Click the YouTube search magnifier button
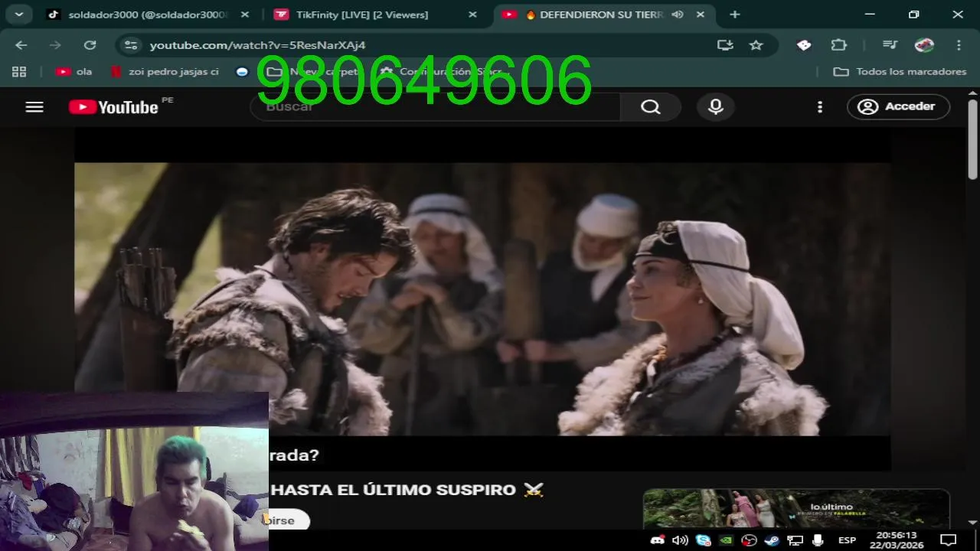This screenshot has height=551, width=980. pyautogui.click(x=650, y=107)
